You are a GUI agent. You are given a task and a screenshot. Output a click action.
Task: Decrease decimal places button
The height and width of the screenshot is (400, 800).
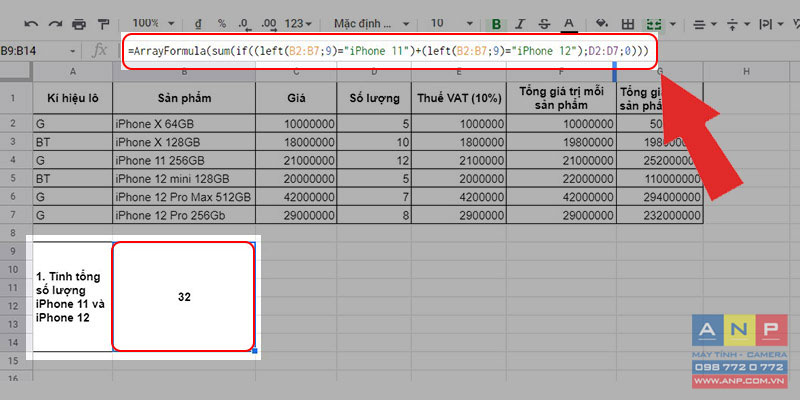244,24
